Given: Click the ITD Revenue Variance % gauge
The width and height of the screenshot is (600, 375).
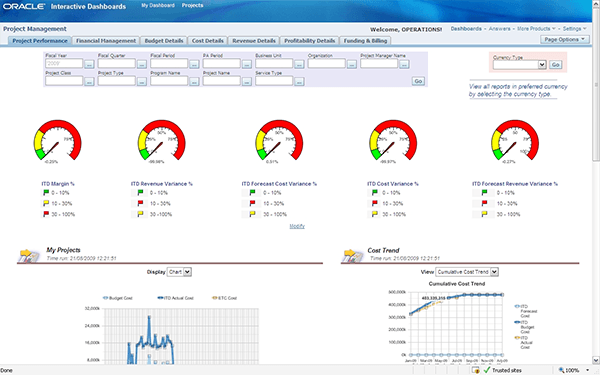Looking at the screenshot, I should pyautogui.click(x=162, y=141).
